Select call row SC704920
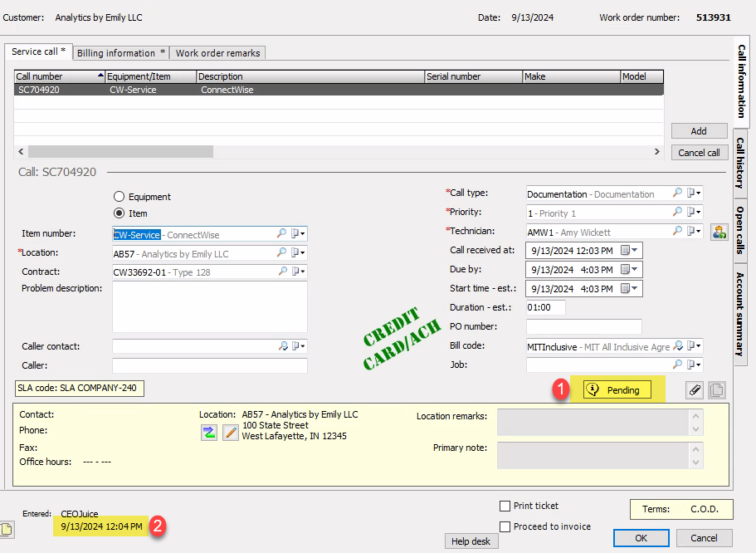This screenshot has width=756, height=553. (339, 90)
